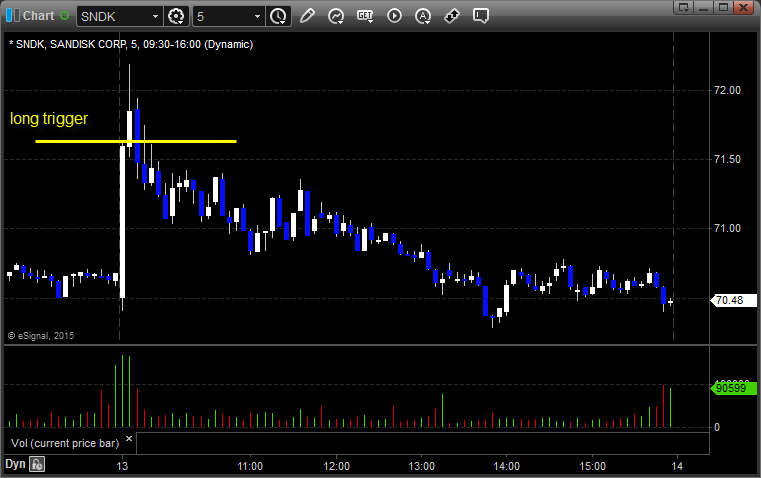This screenshot has height=478, width=761.
Task: Open the alerts A icon menu
Action: (423, 16)
